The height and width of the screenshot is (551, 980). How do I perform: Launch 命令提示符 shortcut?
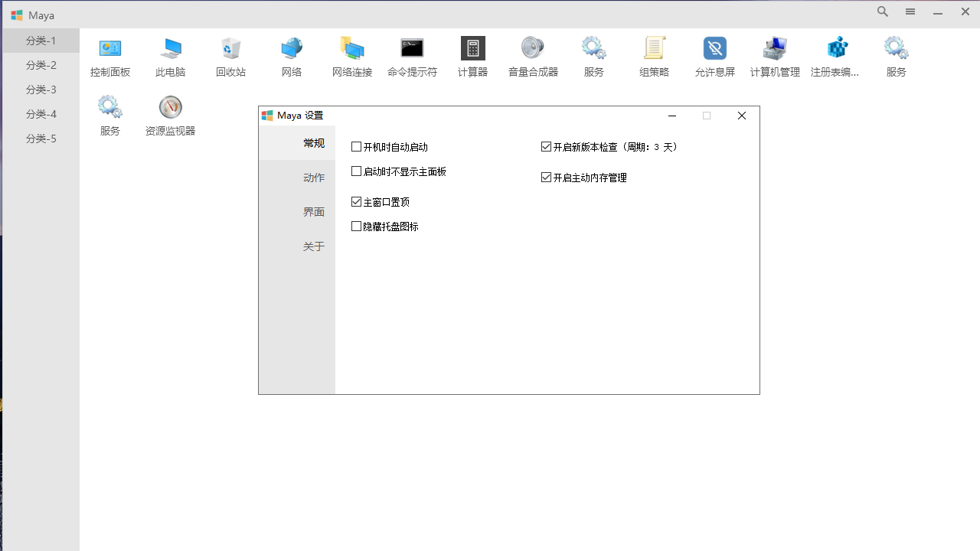(x=412, y=56)
